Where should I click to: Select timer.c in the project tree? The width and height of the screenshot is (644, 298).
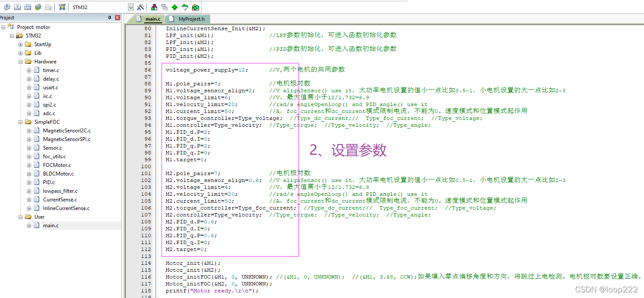(x=51, y=70)
